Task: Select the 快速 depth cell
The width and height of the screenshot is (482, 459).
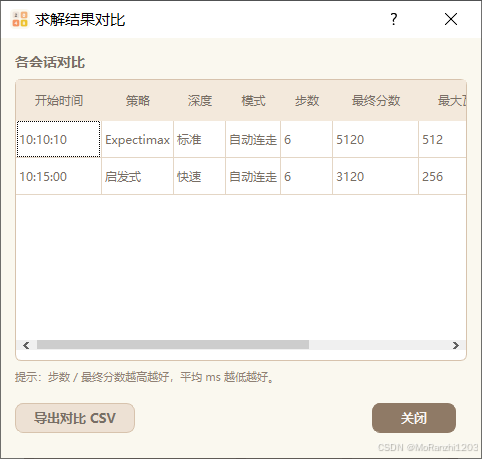Action: [x=199, y=176]
